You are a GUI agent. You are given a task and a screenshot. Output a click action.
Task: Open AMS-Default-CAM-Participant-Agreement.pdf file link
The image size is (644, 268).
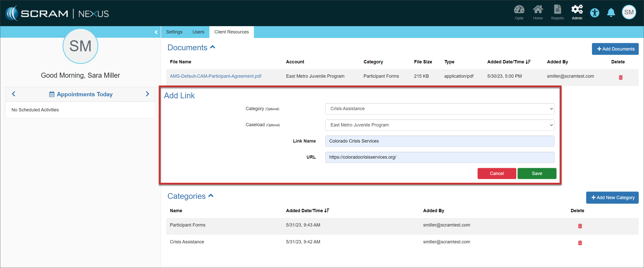(215, 76)
